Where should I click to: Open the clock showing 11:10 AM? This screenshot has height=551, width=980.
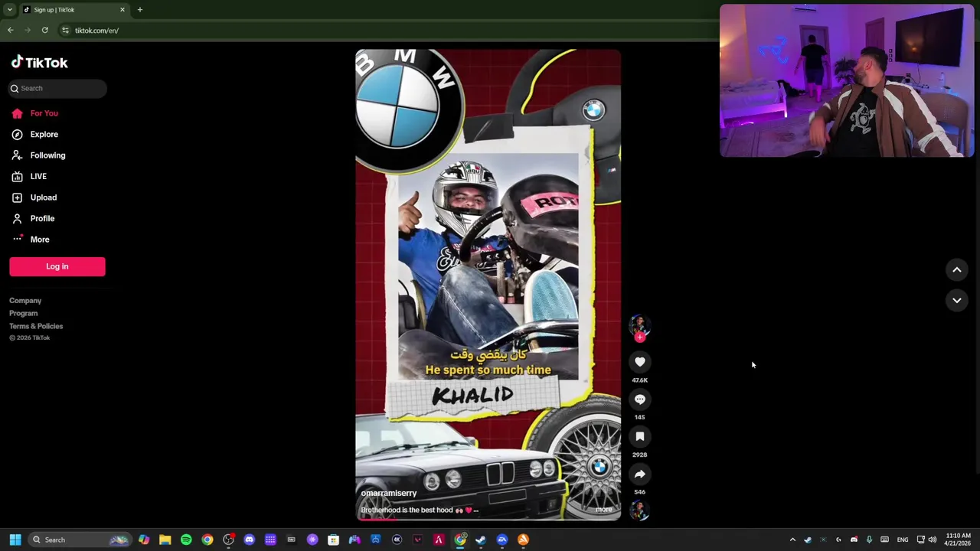pyautogui.click(x=958, y=540)
